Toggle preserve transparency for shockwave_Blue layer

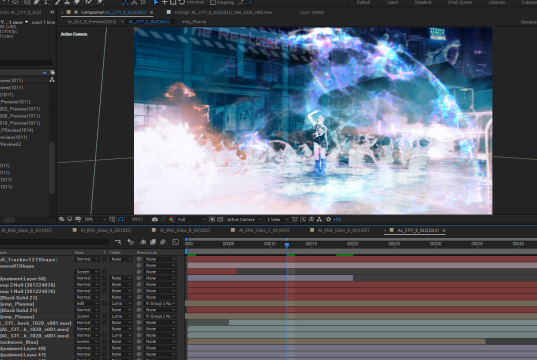[x=104, y=342]
